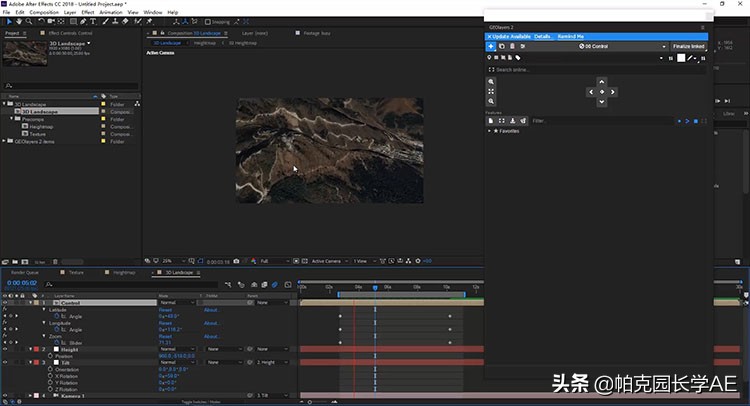750x406 pixels.
Task: Select the Hand tool in toolbar
Action: point(17,21)
